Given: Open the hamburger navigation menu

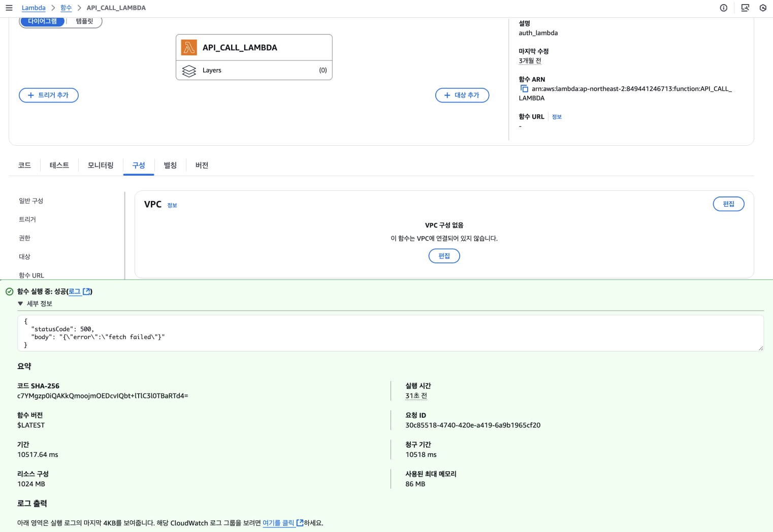Looking at the screenshot, I should tap(9, 8).
